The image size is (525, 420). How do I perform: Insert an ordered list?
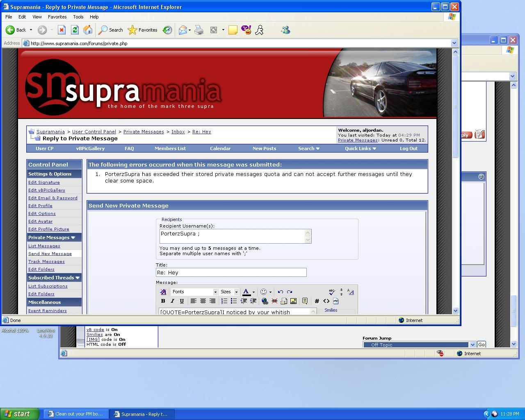(x=224, y=301)
